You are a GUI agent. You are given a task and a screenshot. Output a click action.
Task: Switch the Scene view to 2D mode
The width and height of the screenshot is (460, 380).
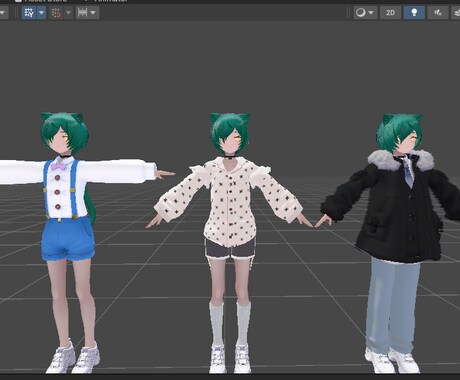click(390, 13)
